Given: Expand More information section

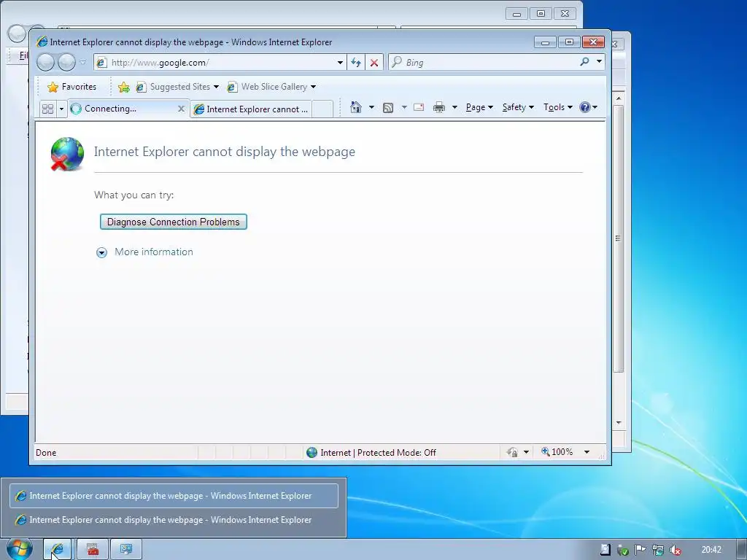Looking at the screenshot, I should (x=101, y=252).
